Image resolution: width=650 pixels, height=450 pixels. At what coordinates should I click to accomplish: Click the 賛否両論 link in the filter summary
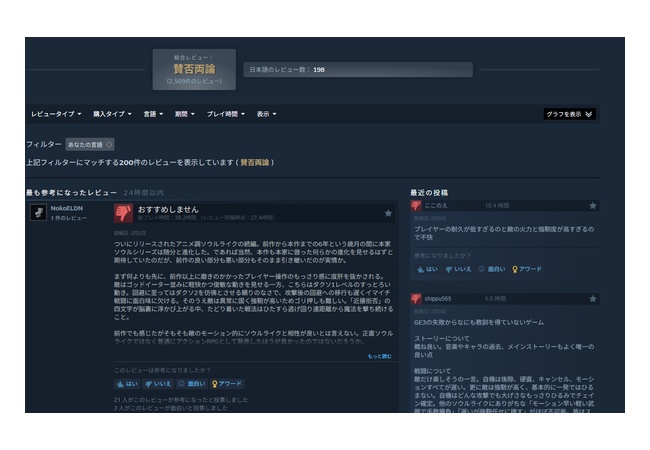255,162
